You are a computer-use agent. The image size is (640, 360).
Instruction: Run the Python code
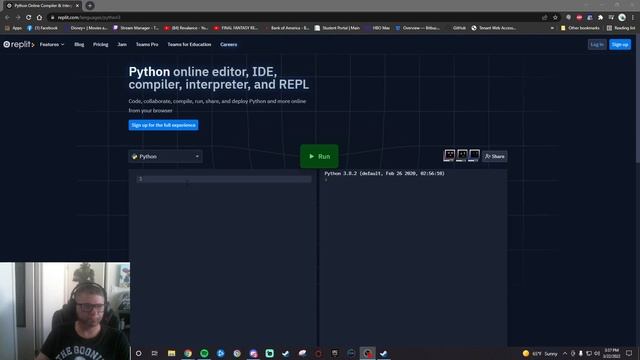click(319, 156)
